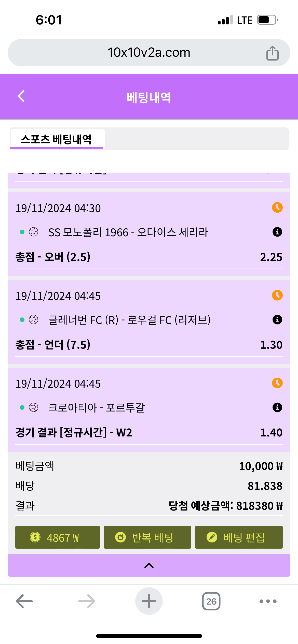298x644 pixels.
Task: Open info for SS 모노폴리 1966 match
Action: click(x=277, y=232)
